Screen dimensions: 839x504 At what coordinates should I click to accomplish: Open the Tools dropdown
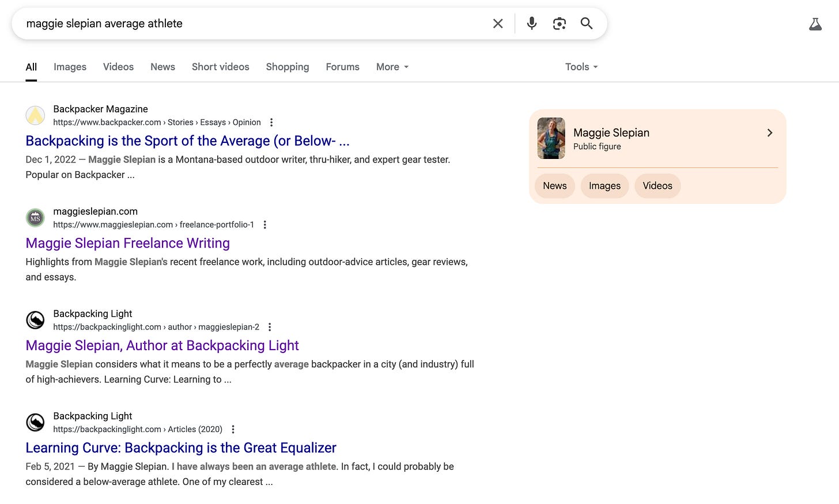[581, 67]
